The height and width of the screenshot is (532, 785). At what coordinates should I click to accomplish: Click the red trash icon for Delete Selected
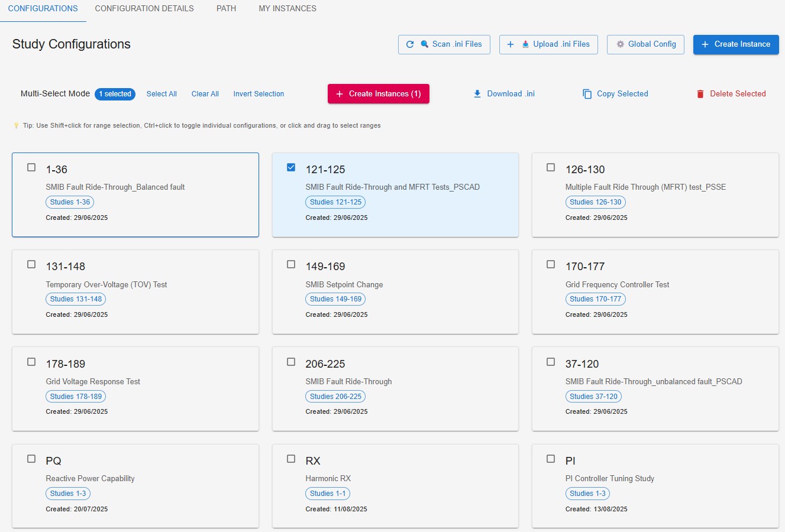700,94
